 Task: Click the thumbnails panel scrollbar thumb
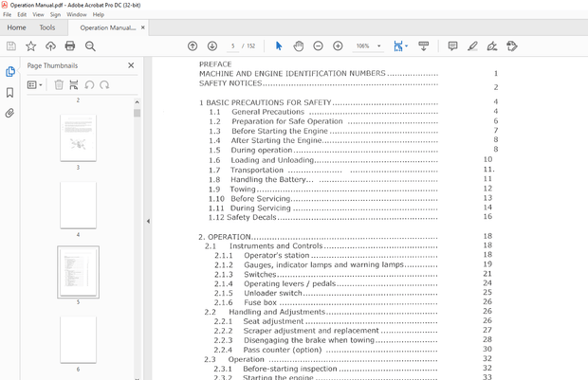coord(138,113)
